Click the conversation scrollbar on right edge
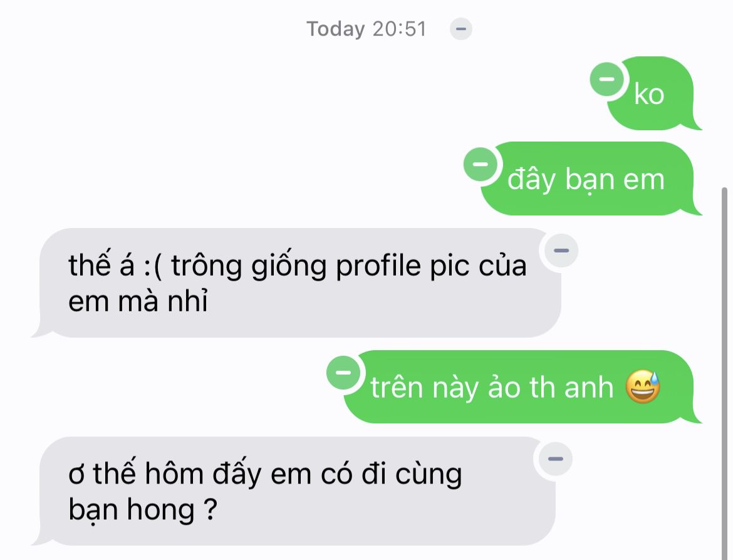The height and width of the screenshot is (560, 733). pyautogui.click(x=725, y=373)
